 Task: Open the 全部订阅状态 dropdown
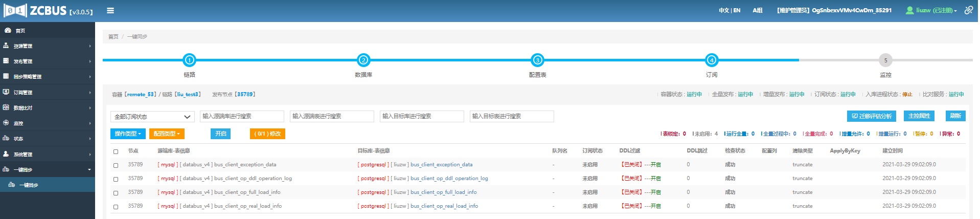pyautogui.click(x=152, y=117)
